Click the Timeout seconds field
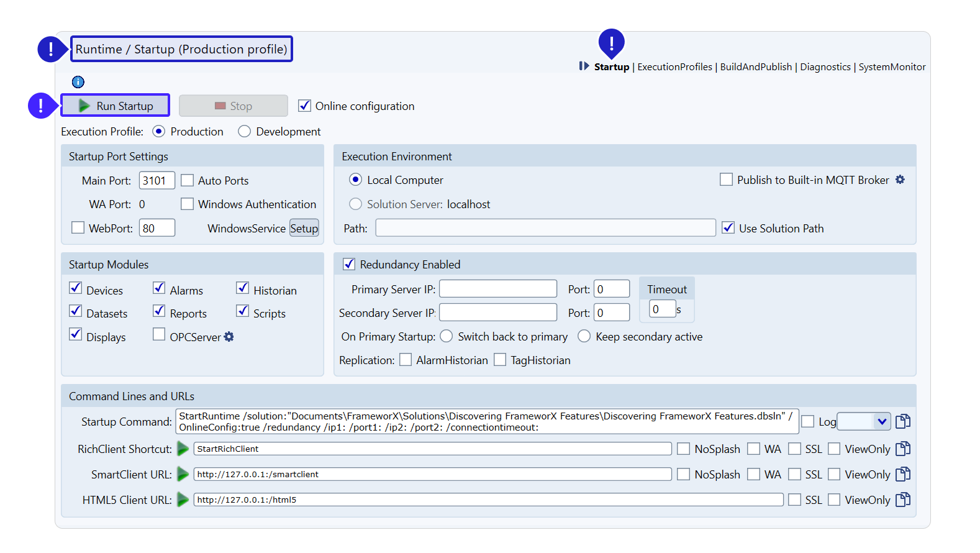The height and width of the screenshot is (553, 980). tap(663, 309)
